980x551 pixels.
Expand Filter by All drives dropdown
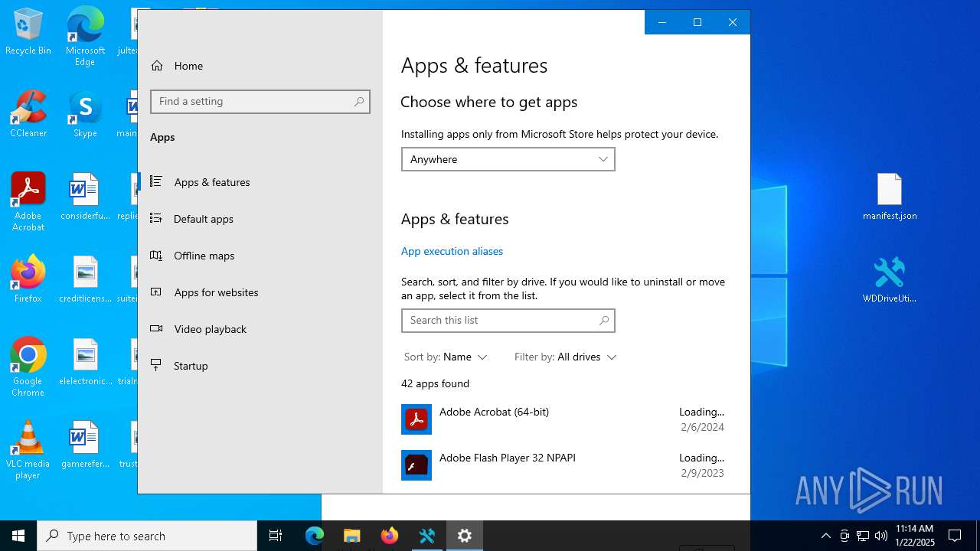(x=566, y=357)
